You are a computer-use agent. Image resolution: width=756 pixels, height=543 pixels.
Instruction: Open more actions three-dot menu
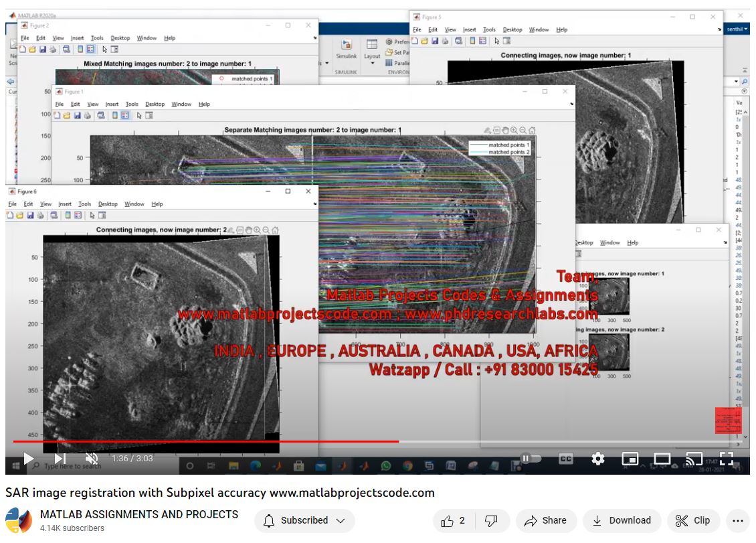pos(738,520)
